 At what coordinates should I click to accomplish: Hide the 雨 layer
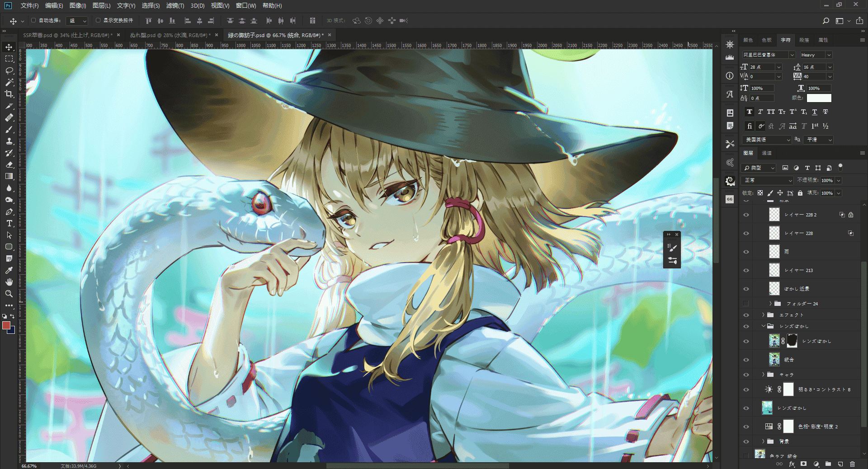746,252
